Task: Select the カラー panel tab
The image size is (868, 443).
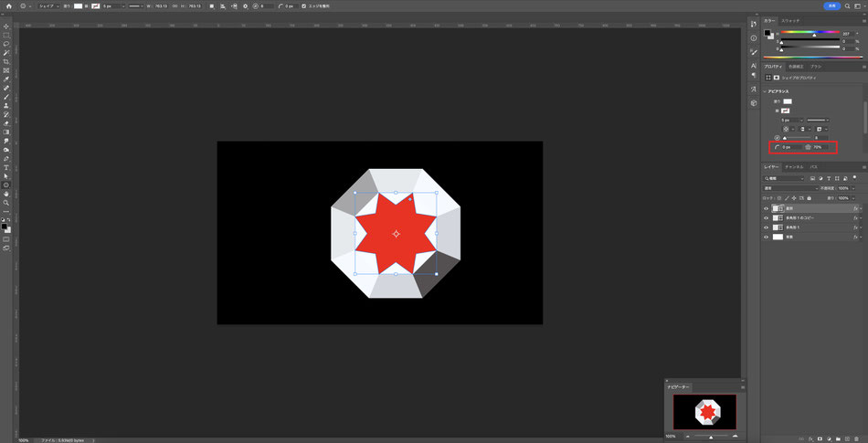Action: coord(769,20)
